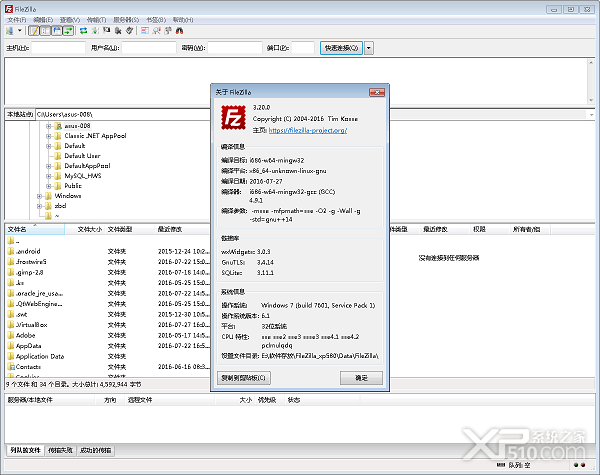Open the 服务器(S) menu
Viewport: 600px width, 475px height.
[126, 20]
